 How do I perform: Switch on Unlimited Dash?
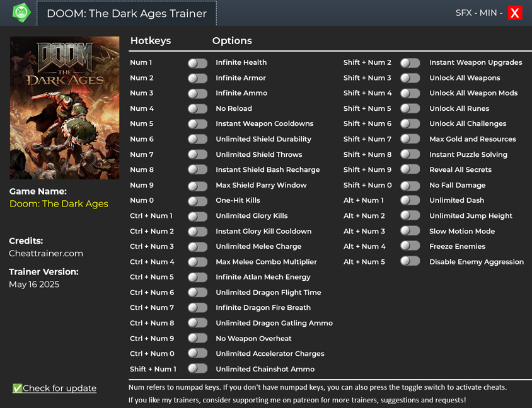pos(410,200)
